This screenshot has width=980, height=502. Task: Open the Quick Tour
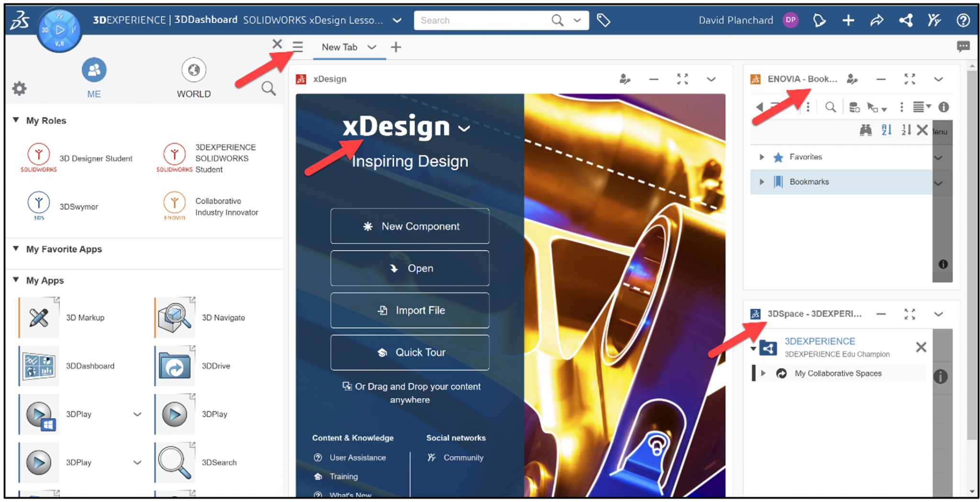click(x=410, y=352)
